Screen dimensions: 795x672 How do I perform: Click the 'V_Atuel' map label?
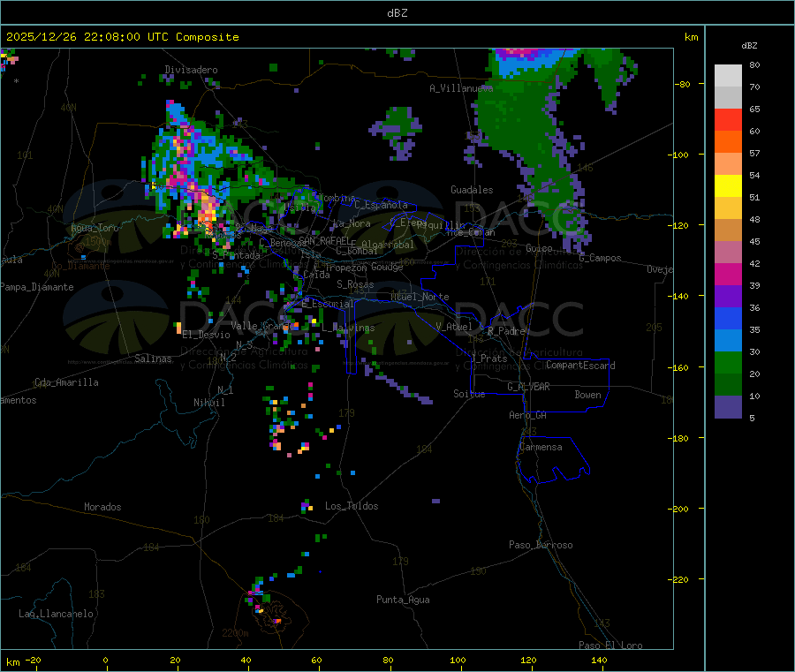454,327
